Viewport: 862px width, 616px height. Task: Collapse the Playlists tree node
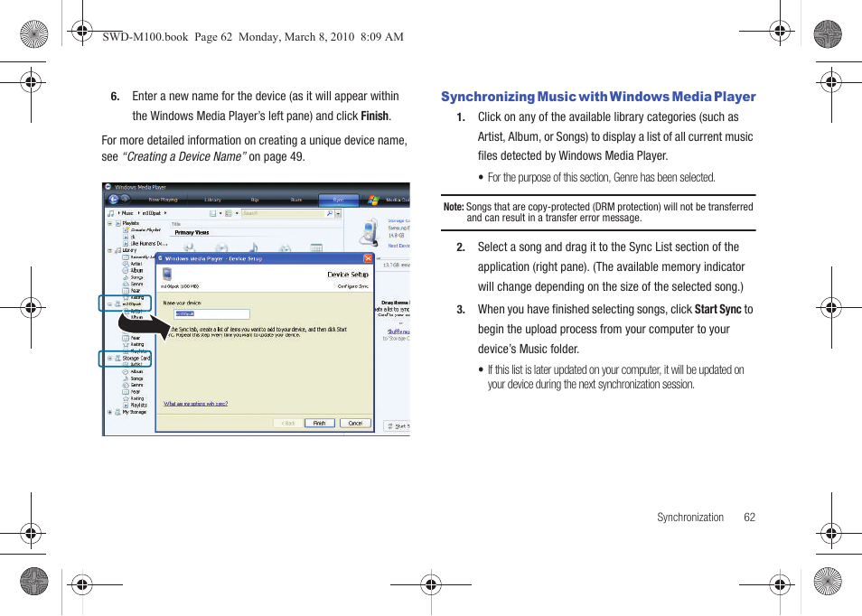[x=110, y=224]
